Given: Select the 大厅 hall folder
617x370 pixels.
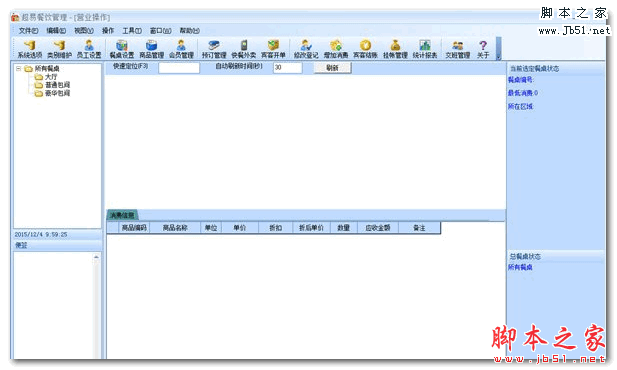Looking at the screenshot, I should tap(51, 77).
